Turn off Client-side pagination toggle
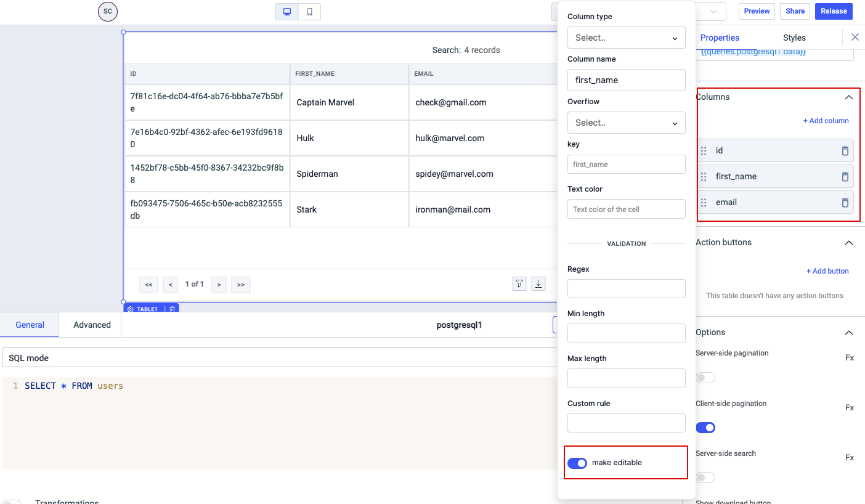The width and height of the screenshot is (865, 504). [705, 428]
